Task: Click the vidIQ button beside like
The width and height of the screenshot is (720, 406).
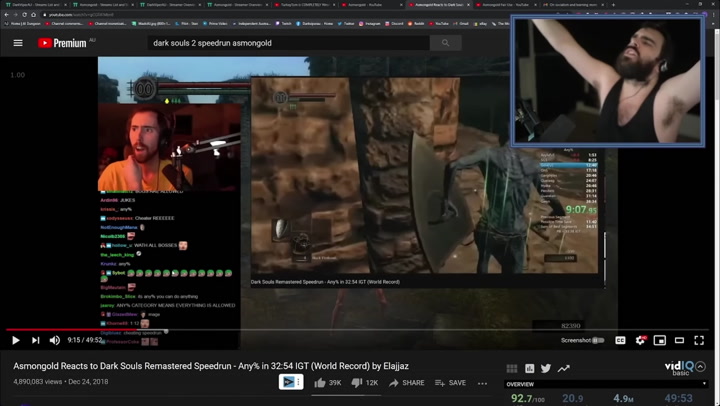Action: point(291,382)
